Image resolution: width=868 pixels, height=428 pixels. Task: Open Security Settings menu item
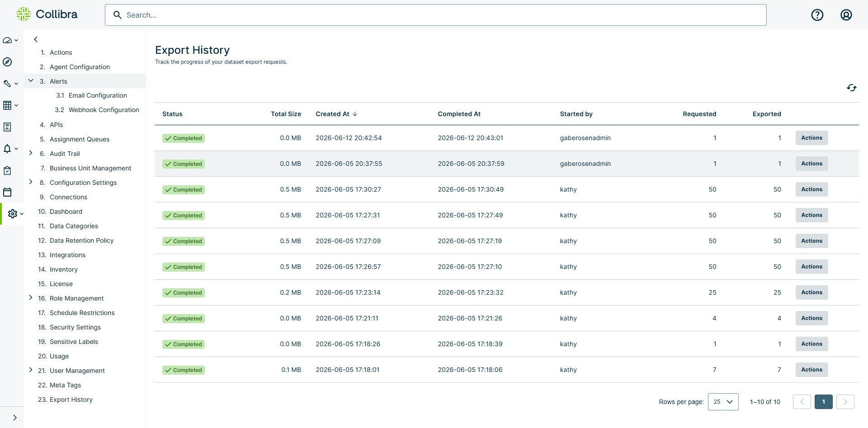(75, 327)
